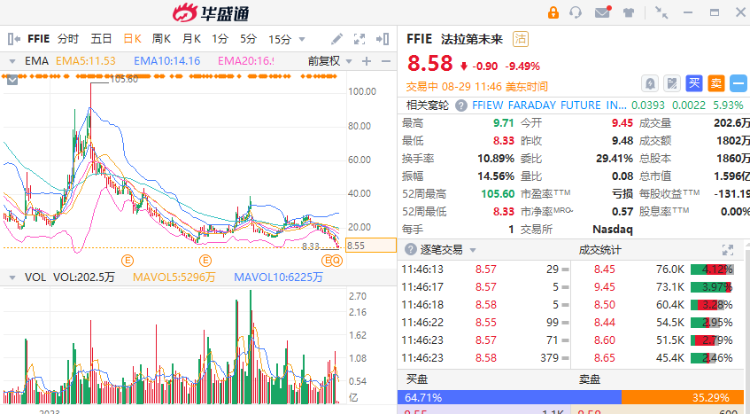Click the FFIE 法拉第未来 stock name
This screenshot has width=750, height=414.
pyautogui.click(x=454, y=39)
